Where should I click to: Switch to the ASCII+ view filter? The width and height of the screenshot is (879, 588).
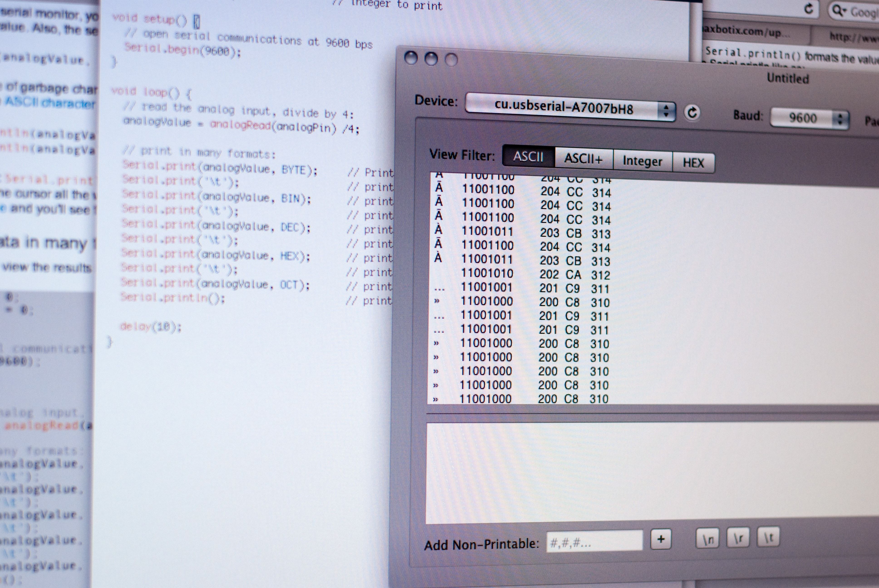click(584, 159)
